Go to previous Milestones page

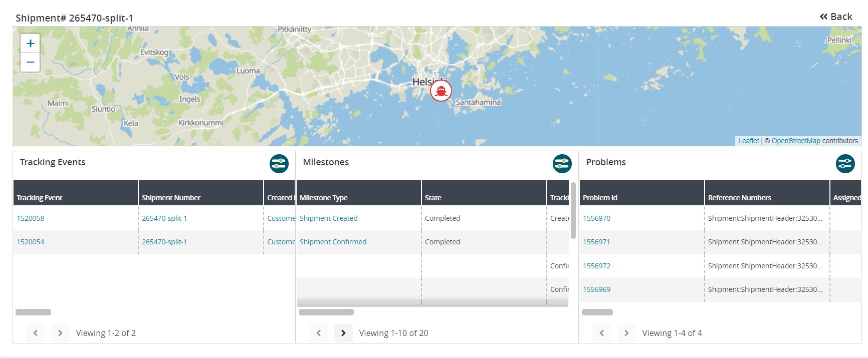318,333
